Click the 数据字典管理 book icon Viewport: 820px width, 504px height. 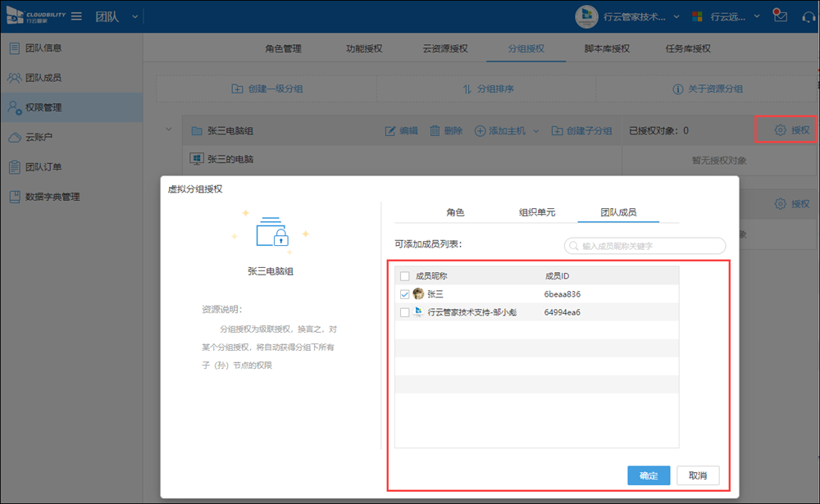point(15,198)
